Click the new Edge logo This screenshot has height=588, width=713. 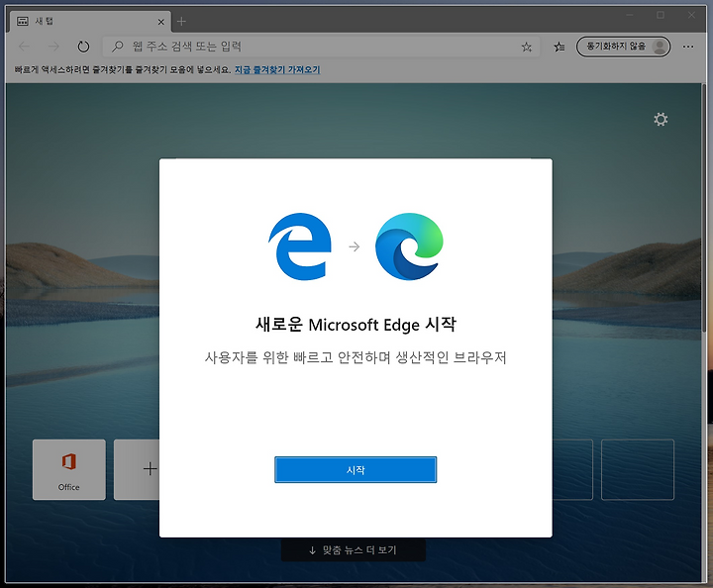[409, 246]
